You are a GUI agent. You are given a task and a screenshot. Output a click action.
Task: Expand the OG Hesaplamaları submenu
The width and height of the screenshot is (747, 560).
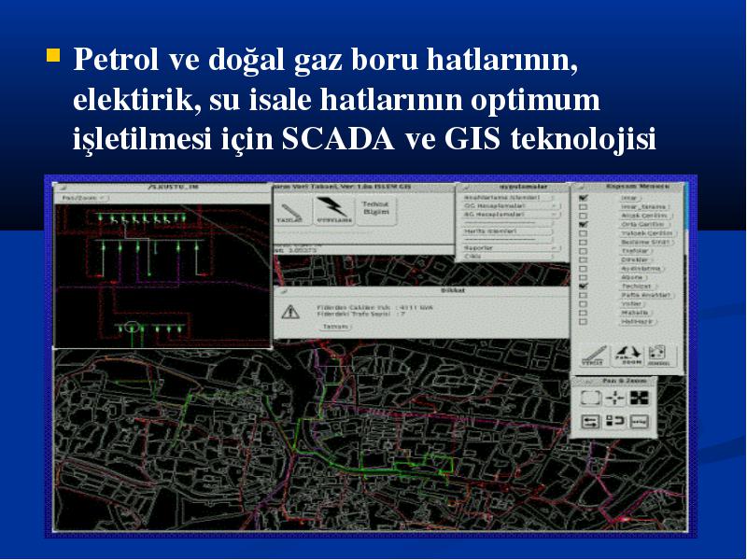pyautogui.click(x=511, y=206)
